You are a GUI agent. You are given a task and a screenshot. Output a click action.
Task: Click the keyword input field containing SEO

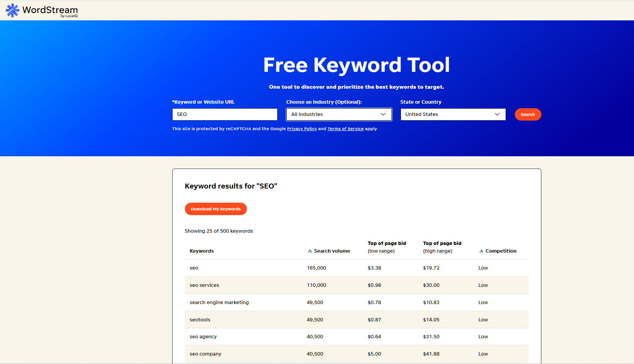coord(225,114)
